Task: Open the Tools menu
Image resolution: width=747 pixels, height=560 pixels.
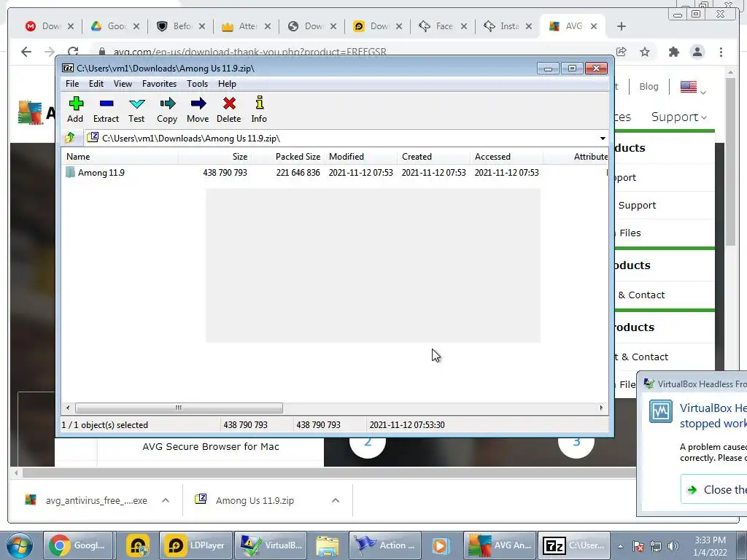Action: pos(197,84)
